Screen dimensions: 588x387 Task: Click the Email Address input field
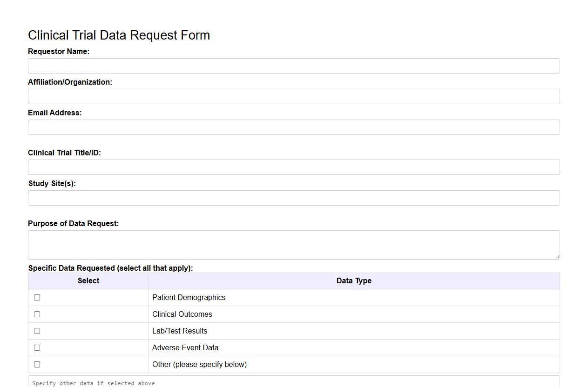pyautogui.click(x=294, y=127)
